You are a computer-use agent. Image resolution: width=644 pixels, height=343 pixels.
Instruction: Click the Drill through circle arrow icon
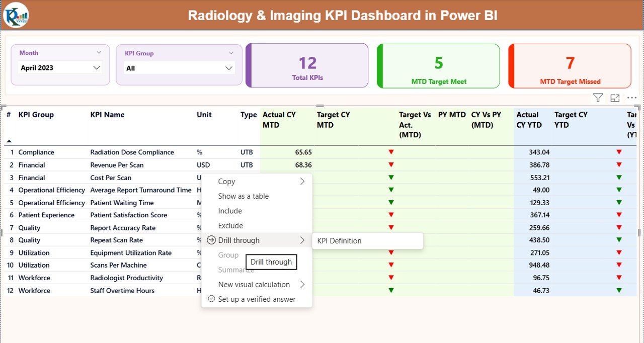[211, 240]
